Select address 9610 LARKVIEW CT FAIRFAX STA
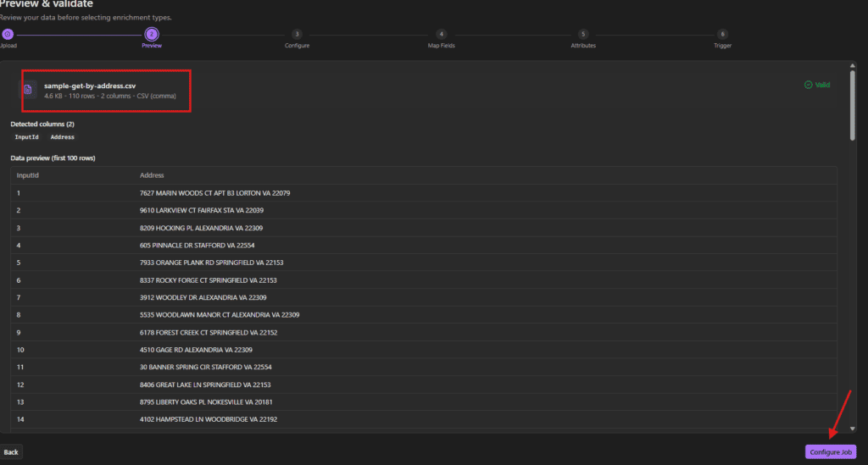This screenshot has height=465, width=868. [x=202, y=210]
